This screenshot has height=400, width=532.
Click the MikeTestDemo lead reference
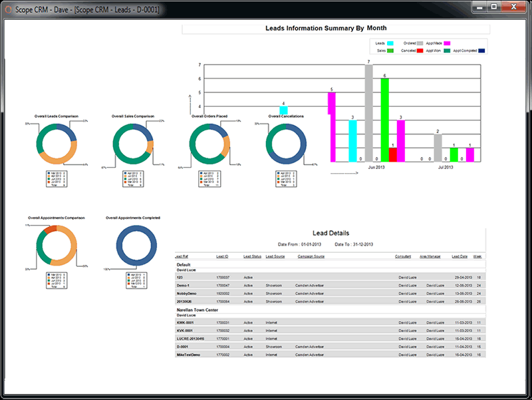click(190, 355)
